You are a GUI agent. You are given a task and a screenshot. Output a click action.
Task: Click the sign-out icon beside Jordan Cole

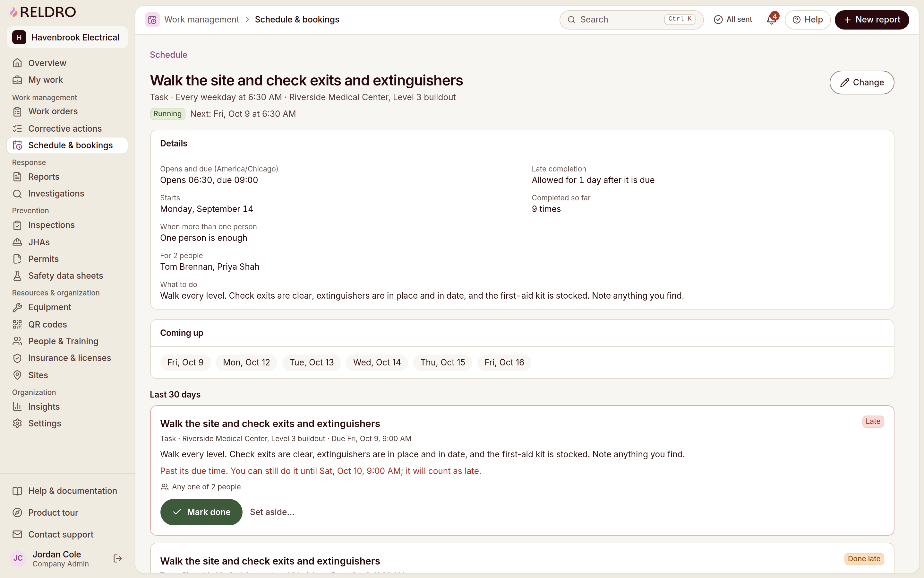[118, 558]
